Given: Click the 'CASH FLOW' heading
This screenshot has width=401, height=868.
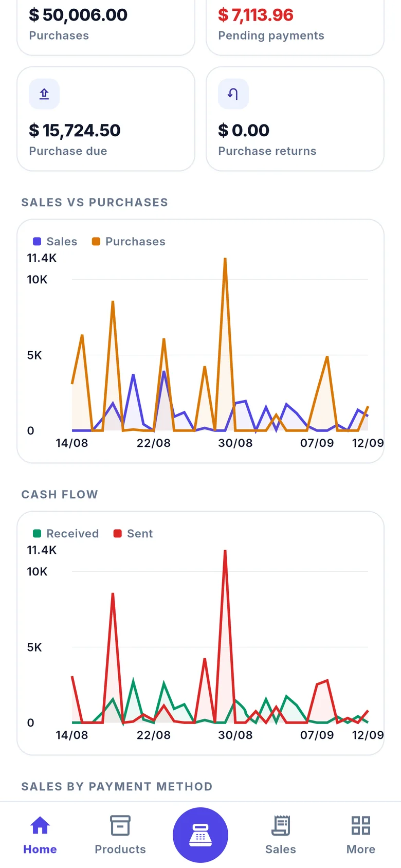Looking at the screenshot, I should click(60, 495).
